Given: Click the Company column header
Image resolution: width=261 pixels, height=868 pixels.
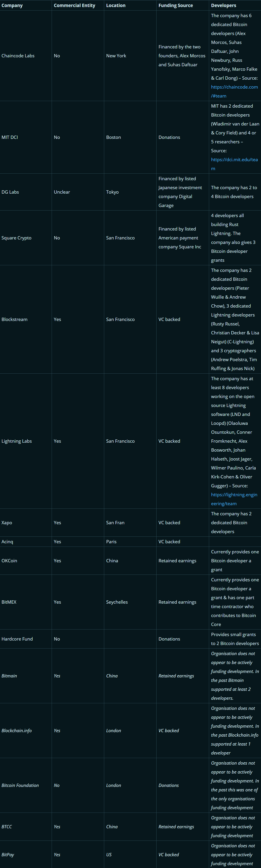Looking at the screenshot, I should [12, 5].
